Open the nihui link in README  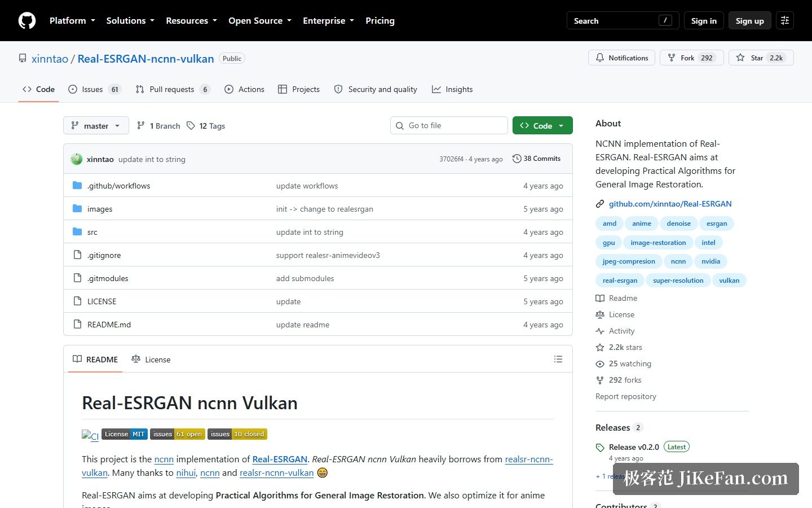click(186, 473)
